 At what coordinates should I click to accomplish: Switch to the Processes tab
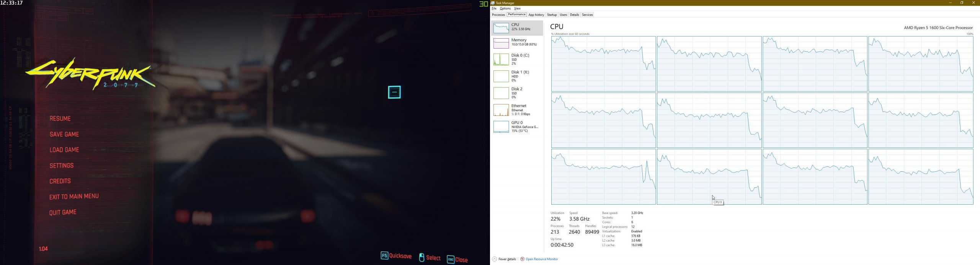tap(498, 15)
